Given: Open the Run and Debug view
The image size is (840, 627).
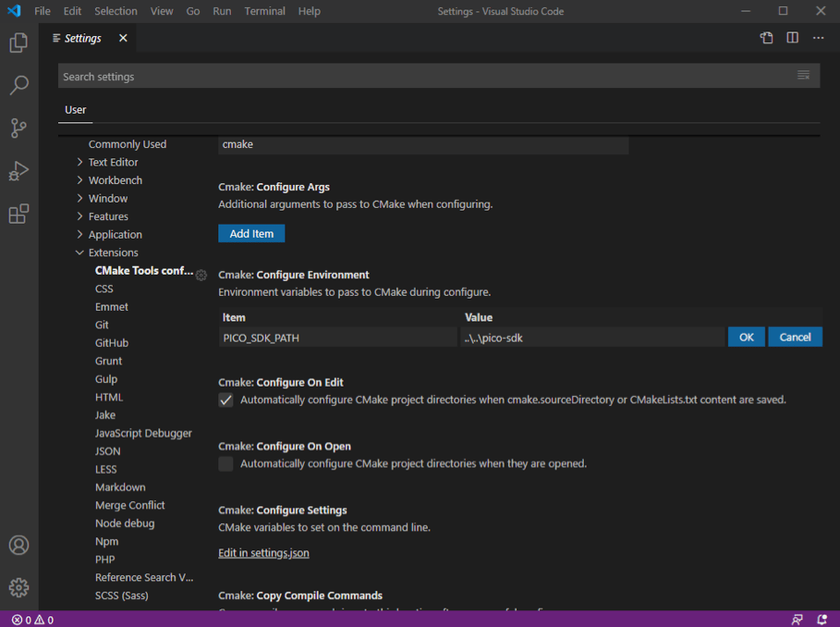Looking at the screenshot, I should click(18, 171).
